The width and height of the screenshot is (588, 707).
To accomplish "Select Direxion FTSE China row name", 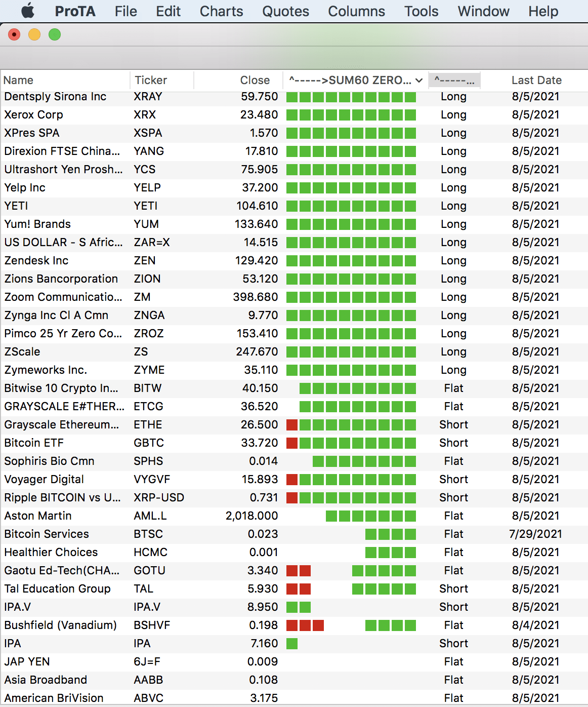I will point(62,151).
